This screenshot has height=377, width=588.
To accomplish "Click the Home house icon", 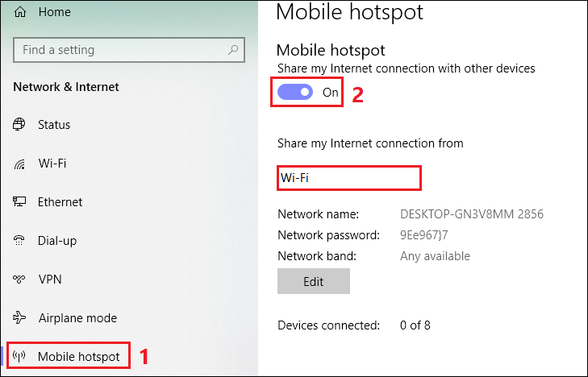I will point(20,12).
